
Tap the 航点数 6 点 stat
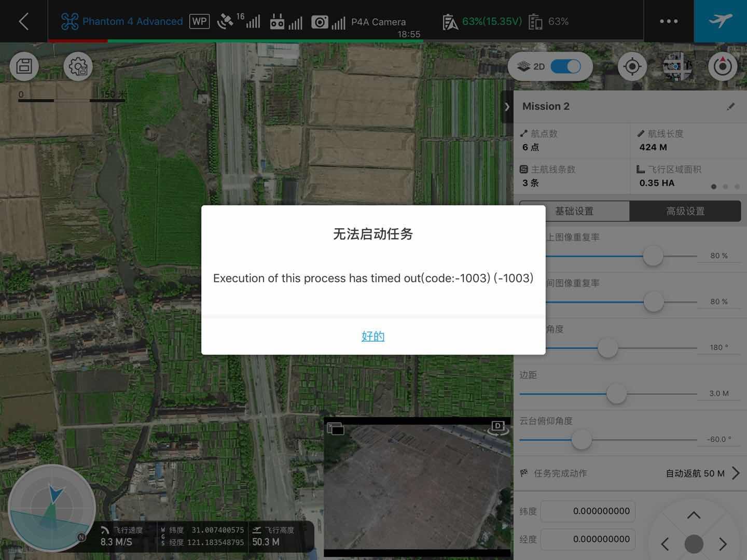click(x=572, y=141)
